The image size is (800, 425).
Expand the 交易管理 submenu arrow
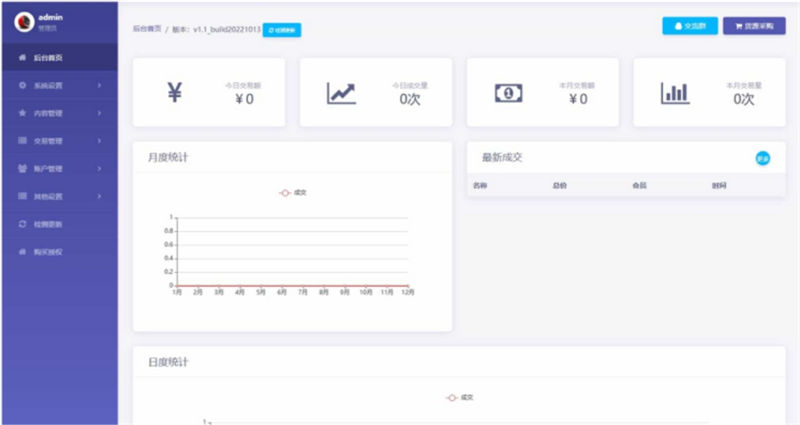[99, 141]
